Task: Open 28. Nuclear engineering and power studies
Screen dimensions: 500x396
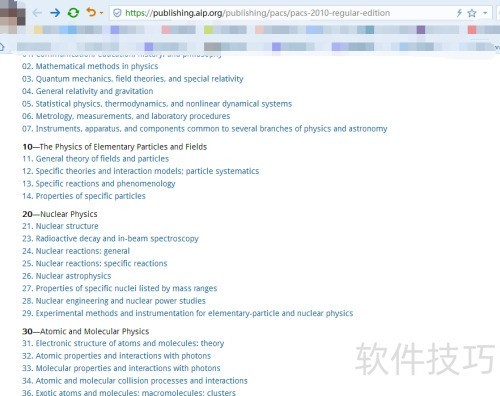Action: click(x=114, y=301)
